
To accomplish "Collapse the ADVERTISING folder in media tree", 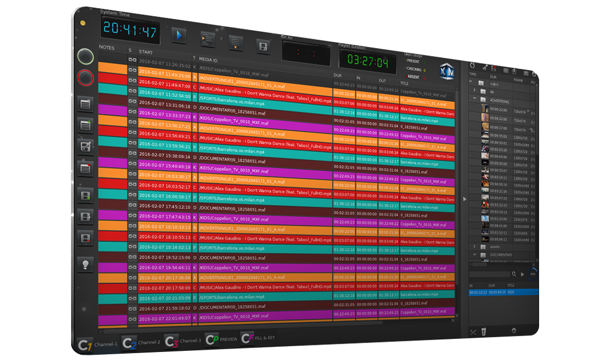I will click(x=474, y=99).
